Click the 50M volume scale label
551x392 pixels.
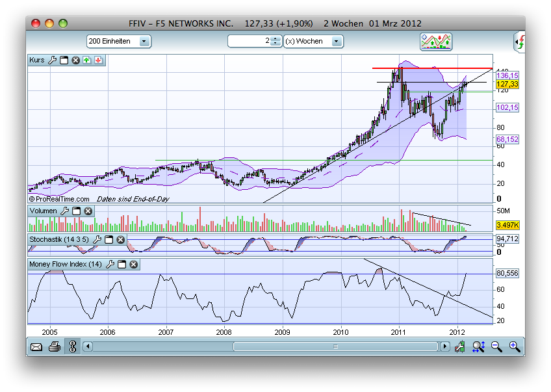503,211
